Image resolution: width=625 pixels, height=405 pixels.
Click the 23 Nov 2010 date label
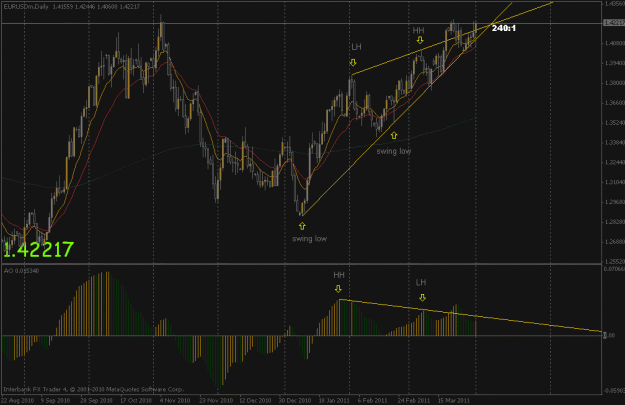(216, 400)
